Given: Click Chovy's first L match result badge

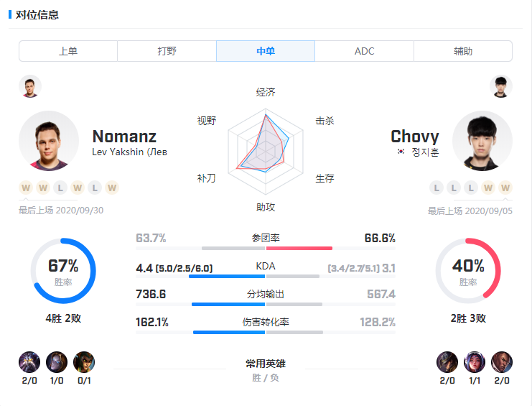Looking at the screenshot, I should click(437, 188).
